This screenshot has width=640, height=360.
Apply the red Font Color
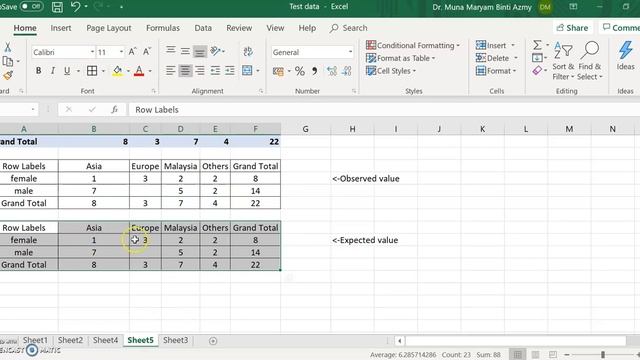point(139,71)
